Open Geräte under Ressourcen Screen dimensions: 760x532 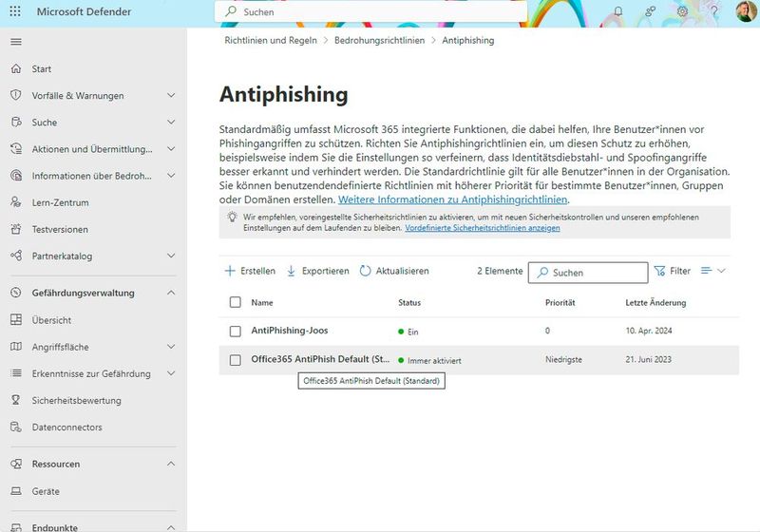46,491
